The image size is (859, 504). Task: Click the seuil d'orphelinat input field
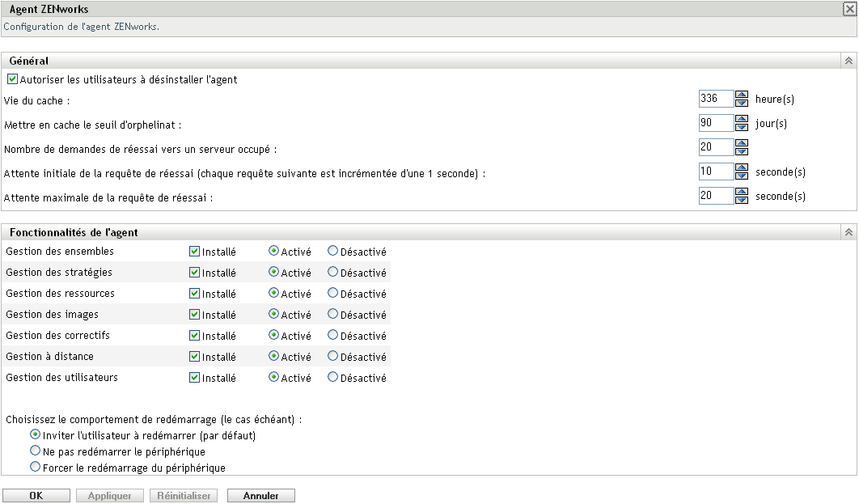tap(716, 123)
